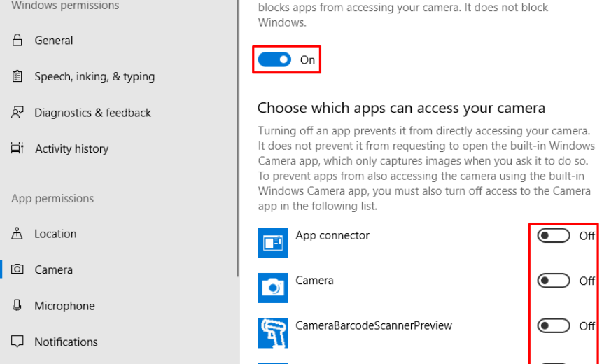Open the Notifications permissions page

(x=66, y=342)
